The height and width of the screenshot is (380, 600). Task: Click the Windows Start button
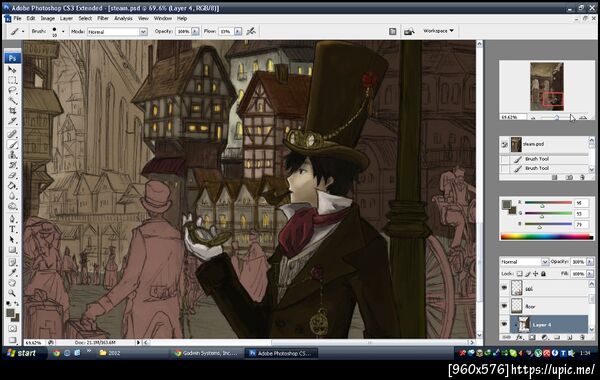coord(22,353)
